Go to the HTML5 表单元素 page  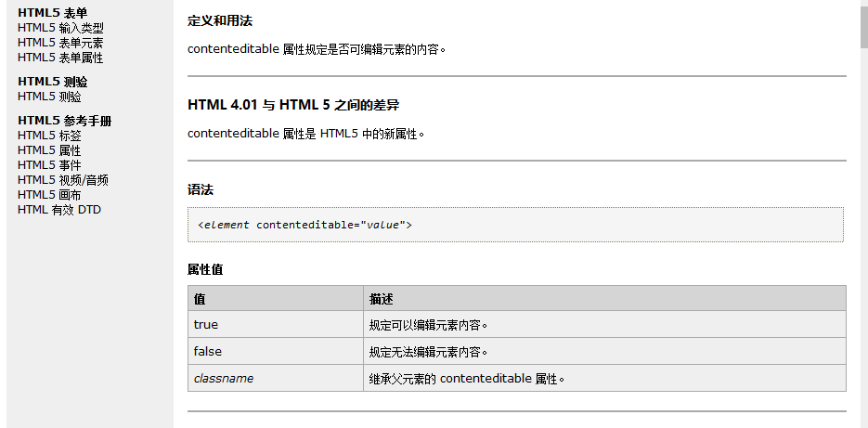(60, 43)
